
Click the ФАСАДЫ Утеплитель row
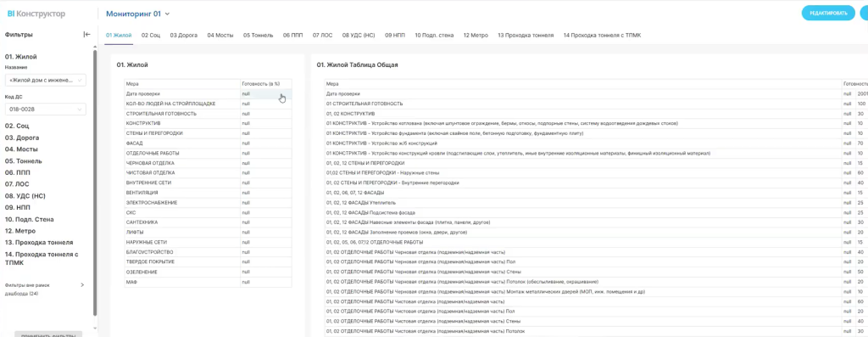(596, 203)
